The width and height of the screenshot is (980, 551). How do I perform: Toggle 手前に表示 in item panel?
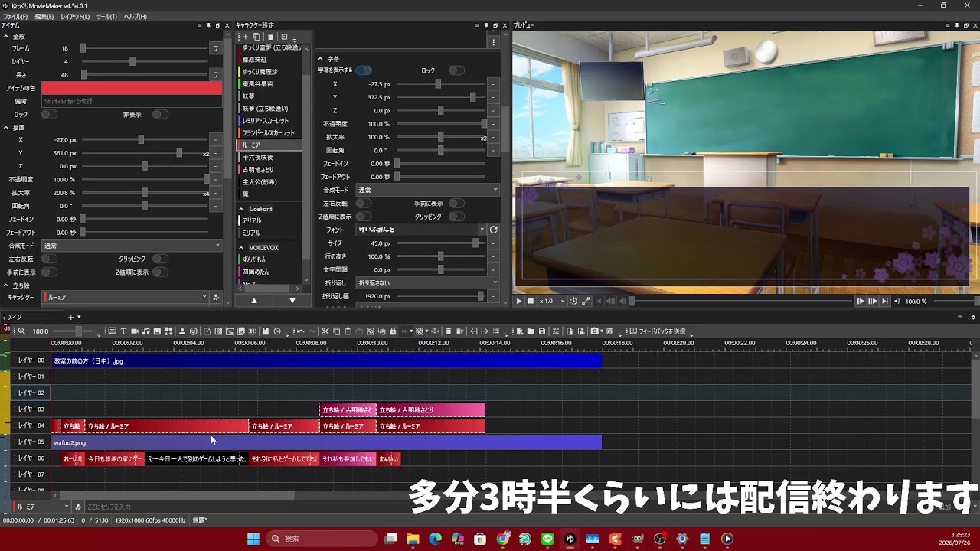(49, 272)
